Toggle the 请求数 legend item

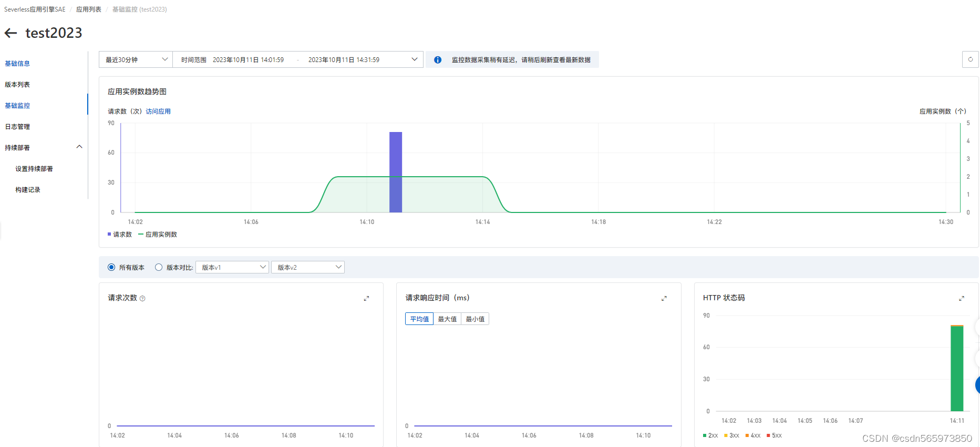120,235
